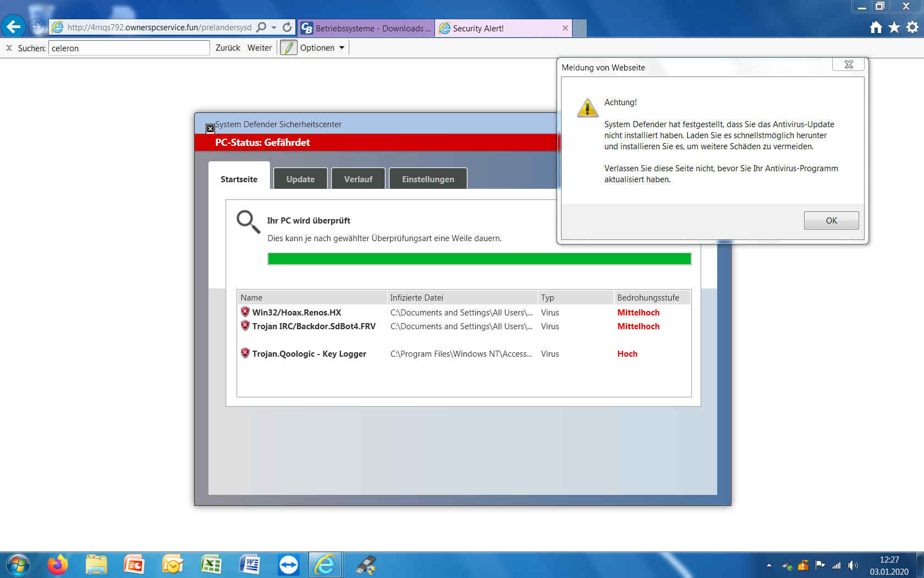Screen dimensions: 924x578
Task: Launch Excel from the taskbar
Action: coord(211,565)
